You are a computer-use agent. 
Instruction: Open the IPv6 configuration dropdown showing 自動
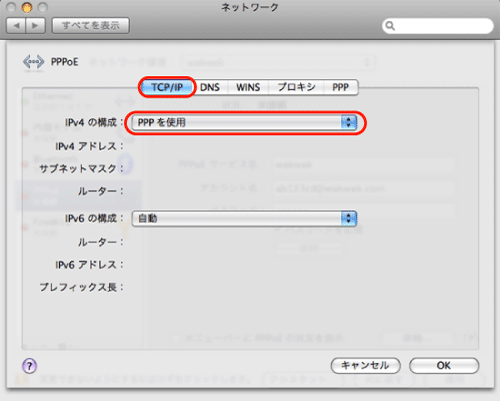coord(244,218)
